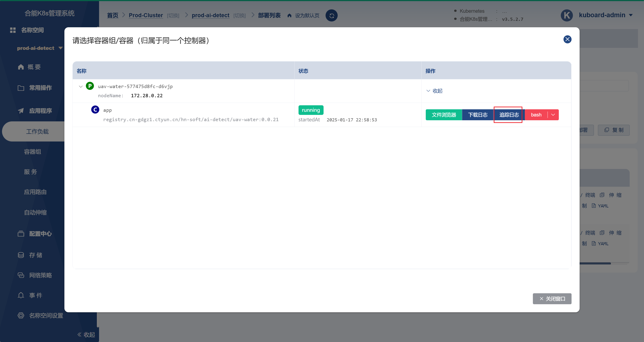Image resolution: width=644 pixels, height=342 pixels.
Task: Click the network policy icon beside 网络策略
Action: pyautogui.click(x=21, y=275)
